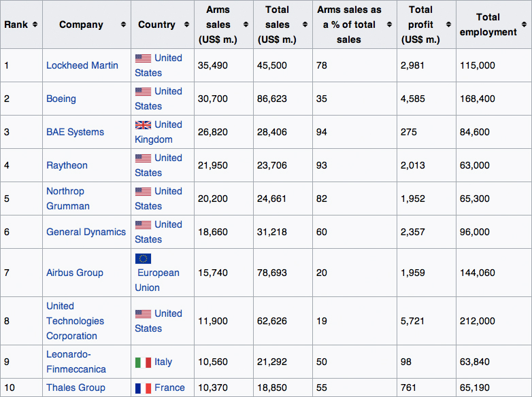Screen dimensions: 532x397
Task: Click the Italian flag in Leonardo-Finmeccanica row
Action: [143, 362]
